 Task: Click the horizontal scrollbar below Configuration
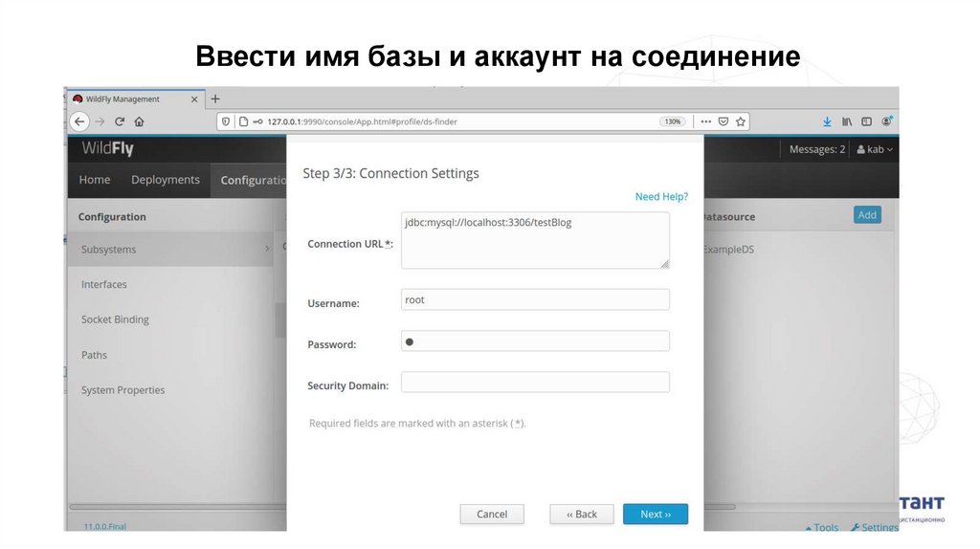click(x=177, y=507)
